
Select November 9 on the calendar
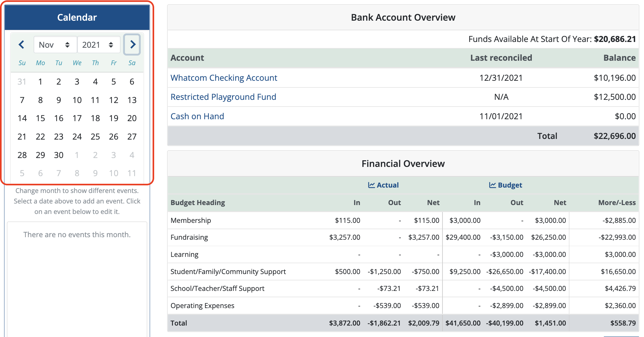pyautogui.click(x=59, y=100)
